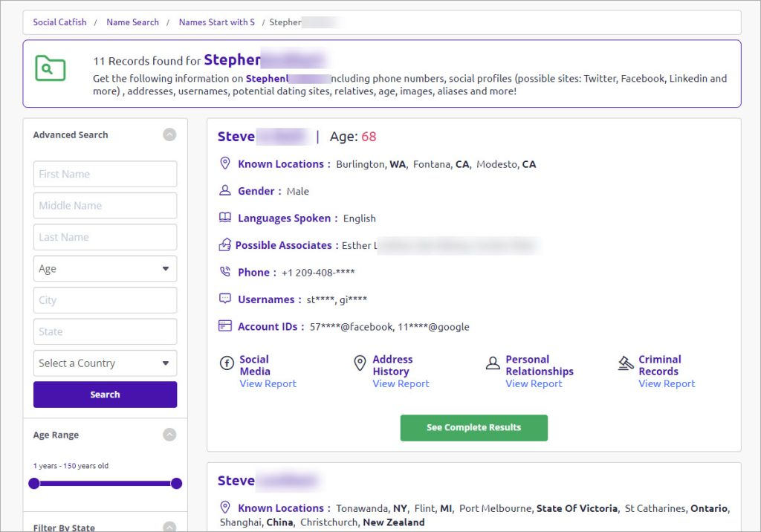View the Criminal Records report
761x532 pixels.
click(667, 383)
